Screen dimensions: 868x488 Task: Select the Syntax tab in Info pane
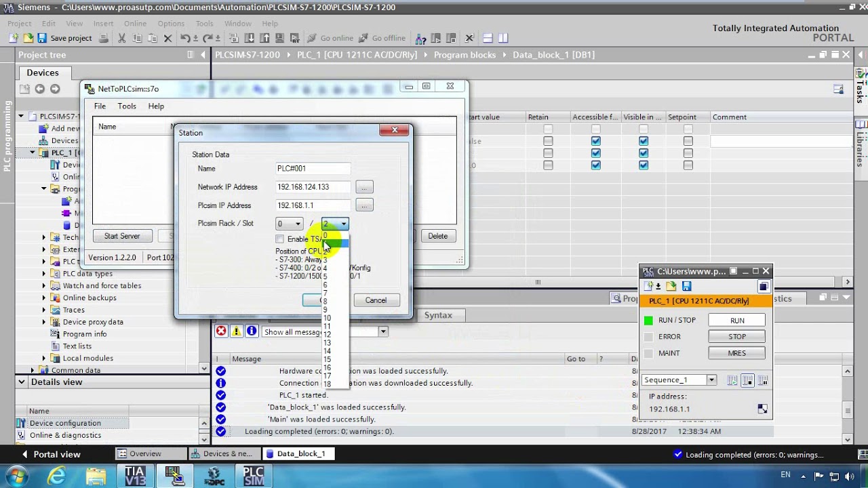438,315
